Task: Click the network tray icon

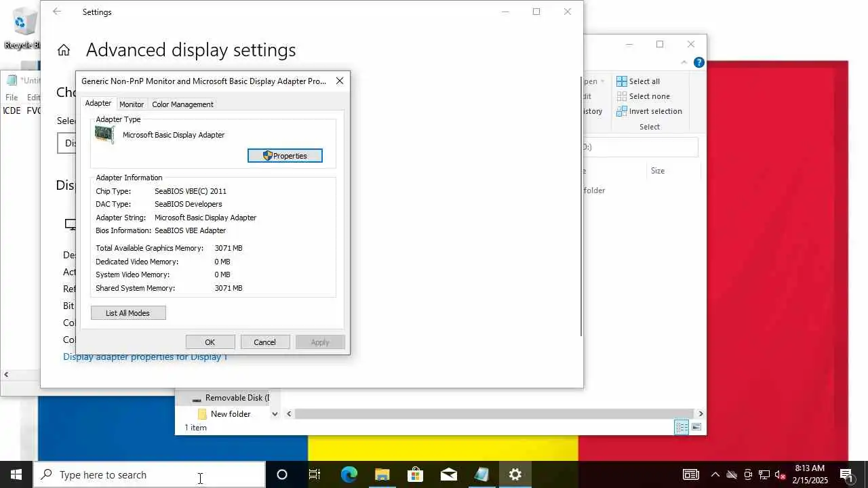Action: pyautogui.click(x=764, y=474)
